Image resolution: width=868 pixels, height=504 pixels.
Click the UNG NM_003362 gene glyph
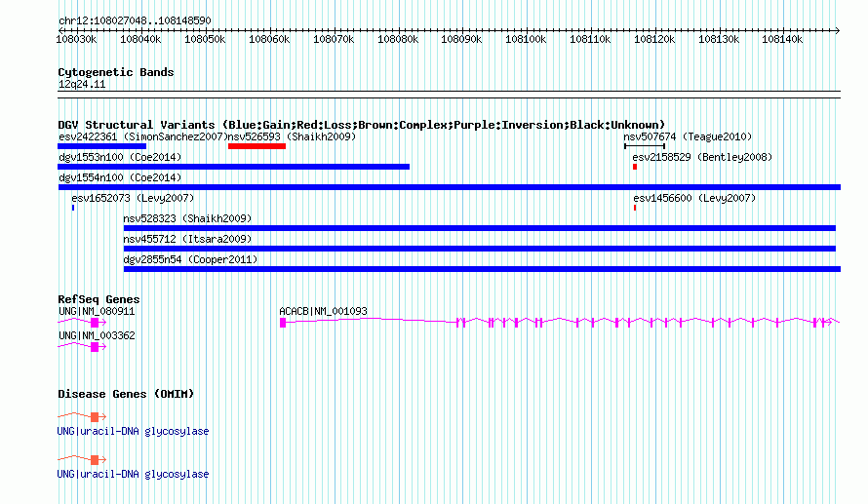click(x=82, y=347)
